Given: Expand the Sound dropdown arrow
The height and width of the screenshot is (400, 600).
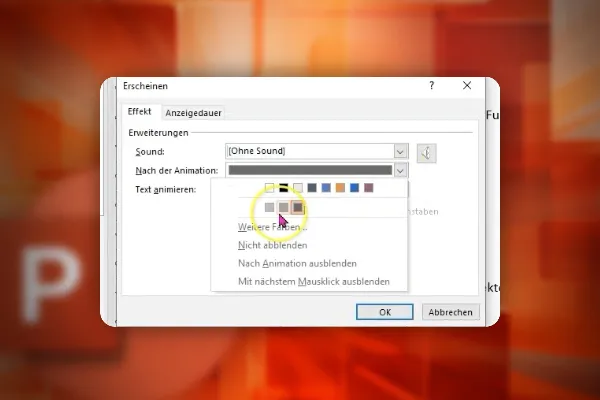Looking at the screenshot, I should click(x=400, y=152).
